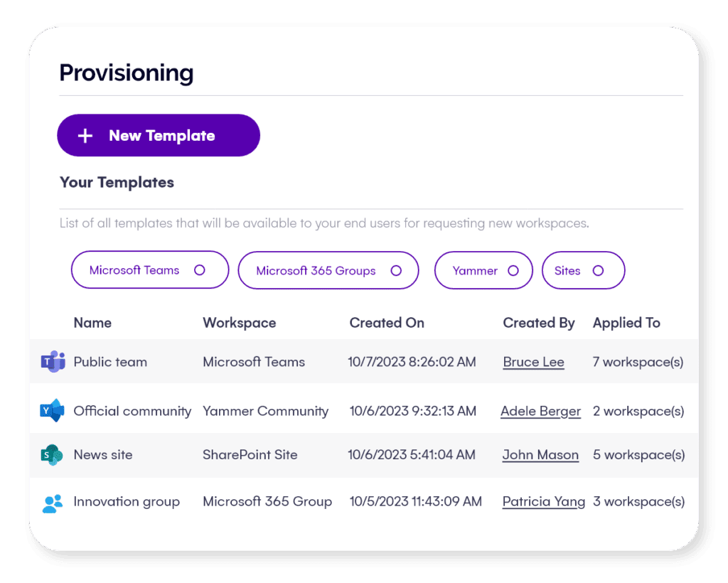This screenshot has width=728, height=583.
Task: Open Bruce Lee's profile link
Action: click(533, 362)
